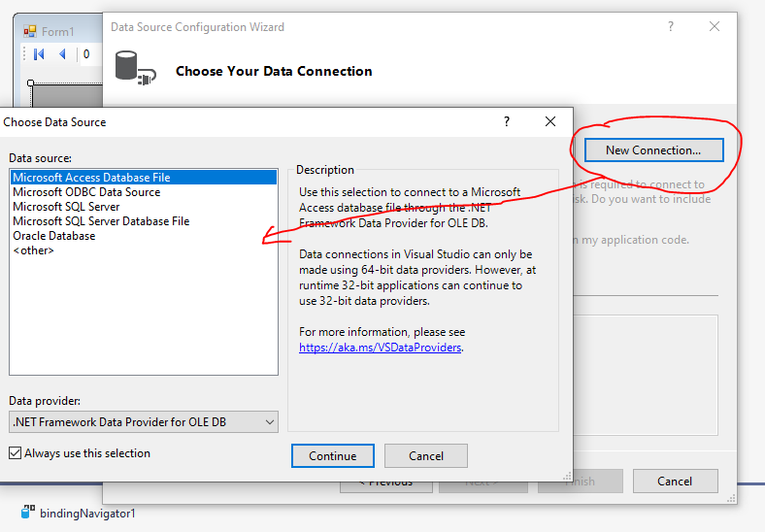Close the Choose Data Source dialog

550,121
